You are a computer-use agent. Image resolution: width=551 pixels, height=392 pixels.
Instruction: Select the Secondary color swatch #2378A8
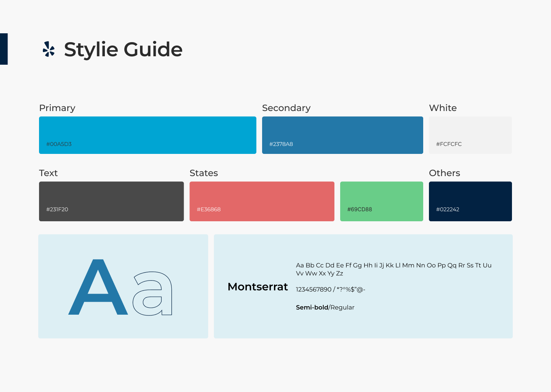(342, 135)
